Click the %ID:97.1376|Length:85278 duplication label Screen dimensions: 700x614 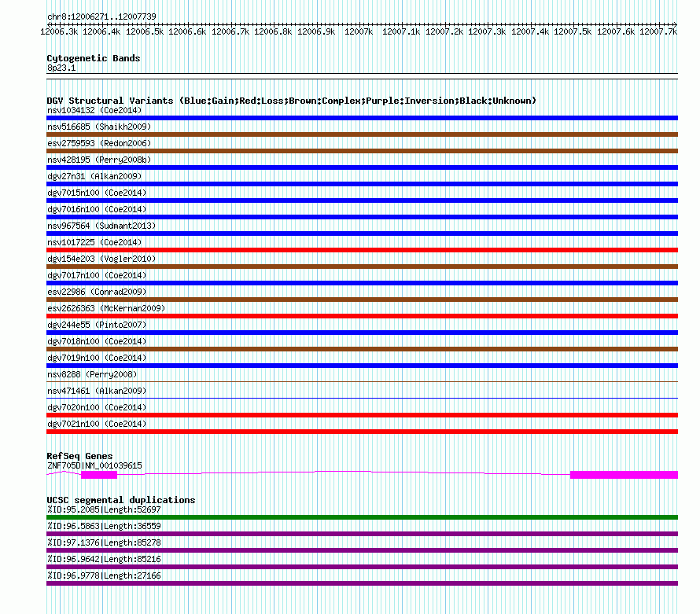click(x=104, y=543)
